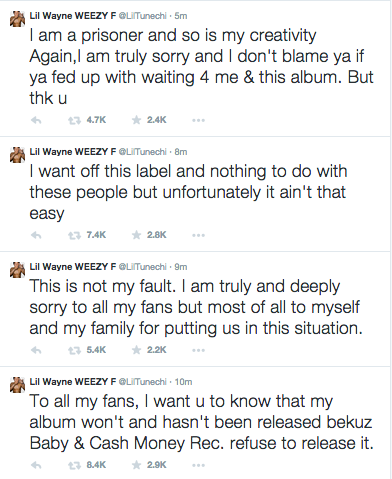Retweet the tweet with 8.4K retweets

tap(74, 465)
